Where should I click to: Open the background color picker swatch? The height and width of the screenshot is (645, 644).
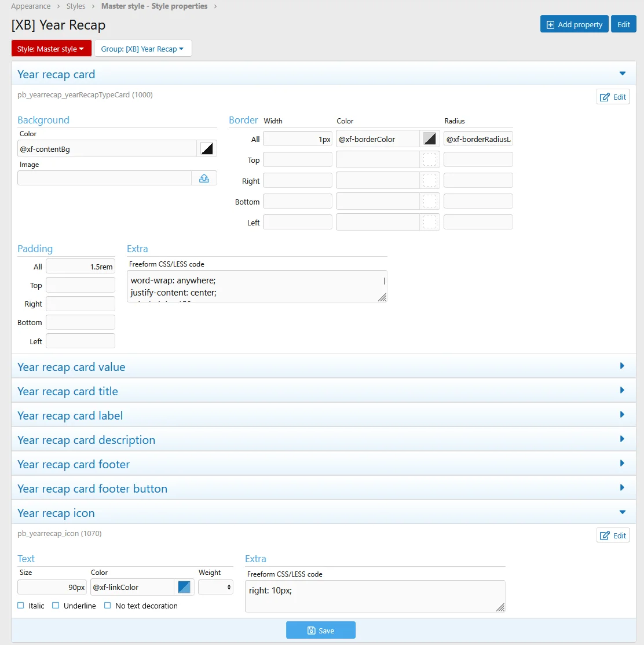point(207,149)
